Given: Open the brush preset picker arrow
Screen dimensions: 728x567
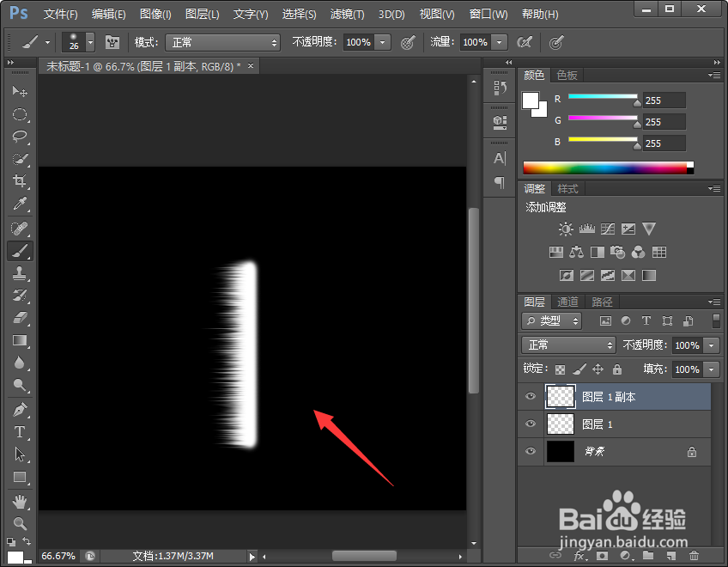Looking at the screenshot, I should pos(90,42).
